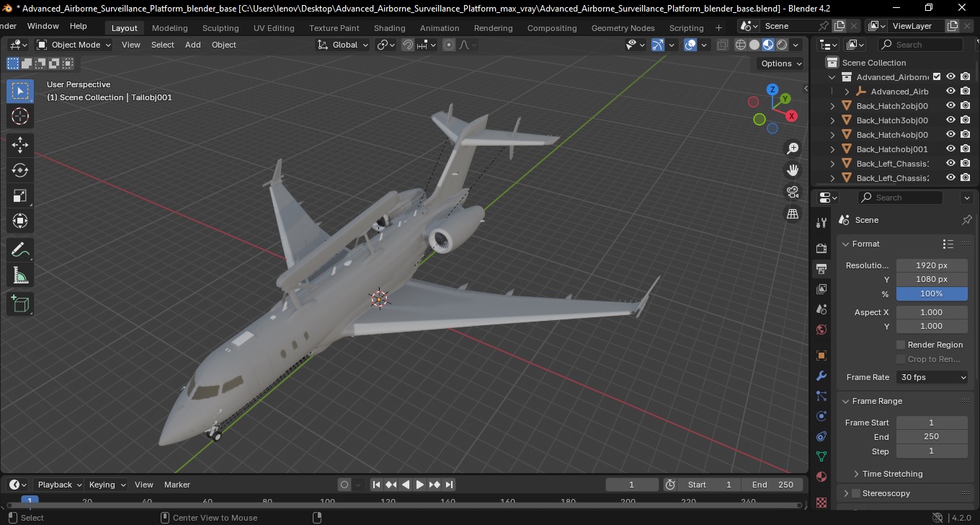
Task: Open the viewport Add menu
Action: pyautogui.click(x=192, y=45)
